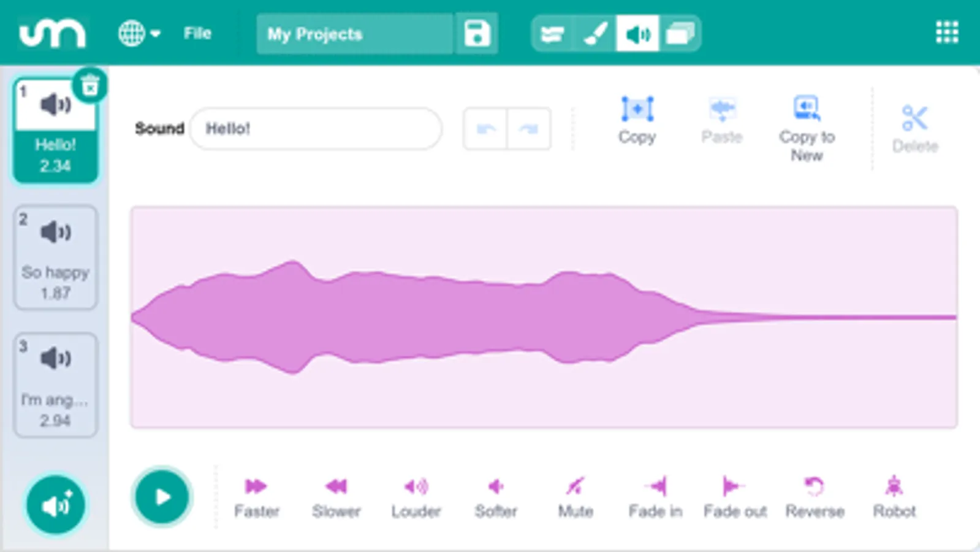Viewport: 980px width, 552px height.
Task: Reverse the sound clip
Action: coord(815,497)
